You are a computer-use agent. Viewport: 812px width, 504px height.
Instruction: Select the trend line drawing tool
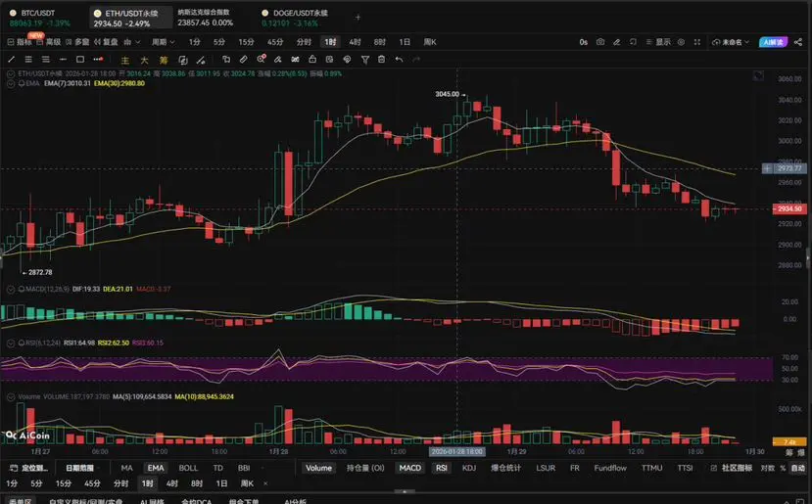(12, 60)
